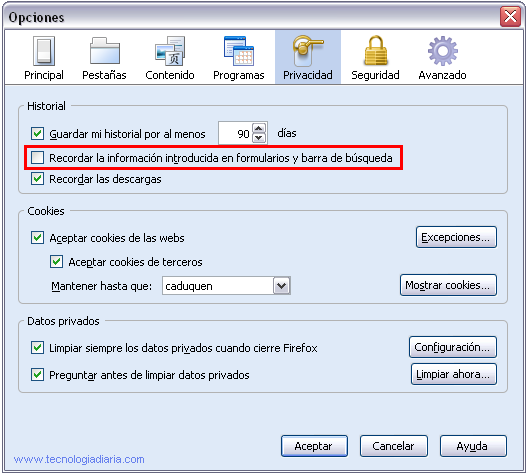Expand the caduquen dropdown for cookies
Image resolution: width=528 pixels, height=475 pixels.
tap(282, 286)
